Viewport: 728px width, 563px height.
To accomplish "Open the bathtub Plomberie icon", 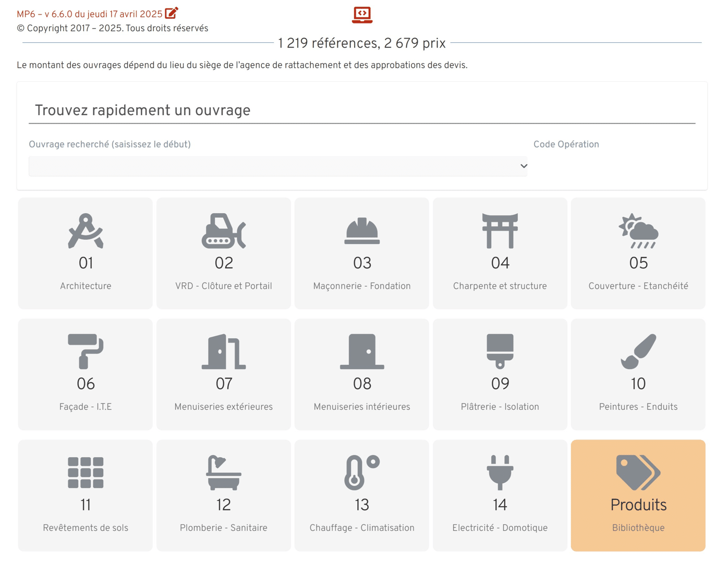I will [x=223, y=472].
